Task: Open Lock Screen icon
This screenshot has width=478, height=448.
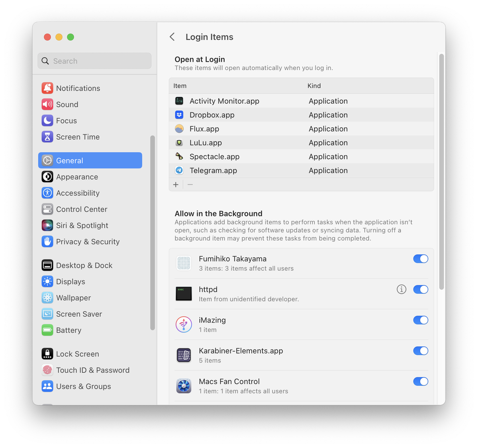Action: point(47,354)
